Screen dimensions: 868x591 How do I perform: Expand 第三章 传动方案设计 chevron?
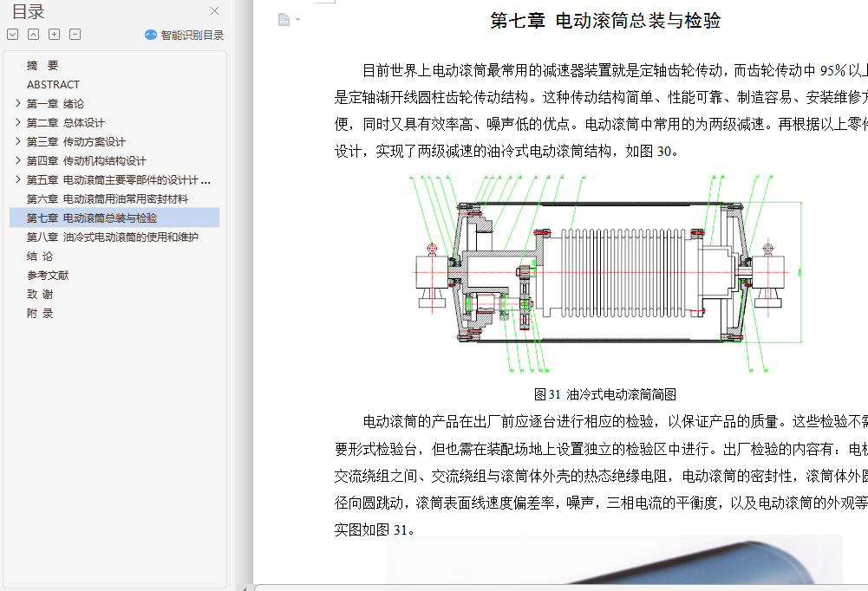(x=17, y=141)
